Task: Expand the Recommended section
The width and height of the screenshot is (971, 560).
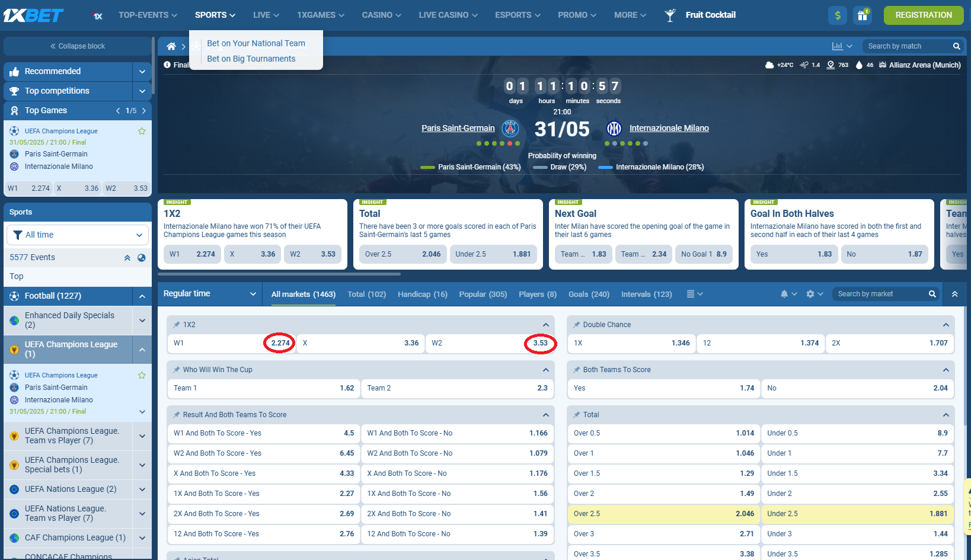Action: pos(142,72)
